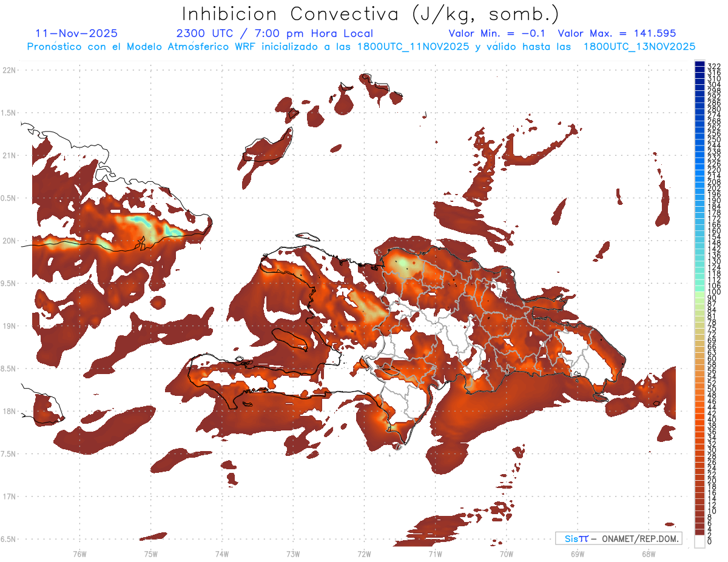Click the "74W" longitude label

221,553
